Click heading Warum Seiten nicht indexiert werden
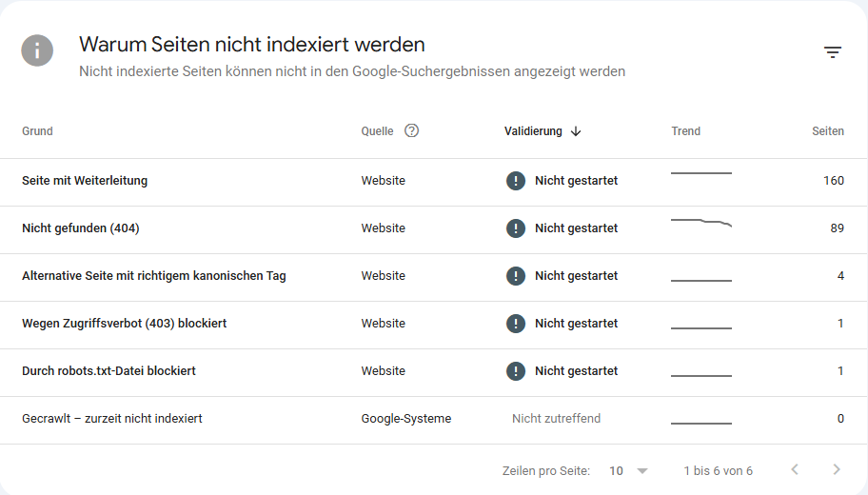The height and width of the screenshot is (495, 868). tap(252, 45)
